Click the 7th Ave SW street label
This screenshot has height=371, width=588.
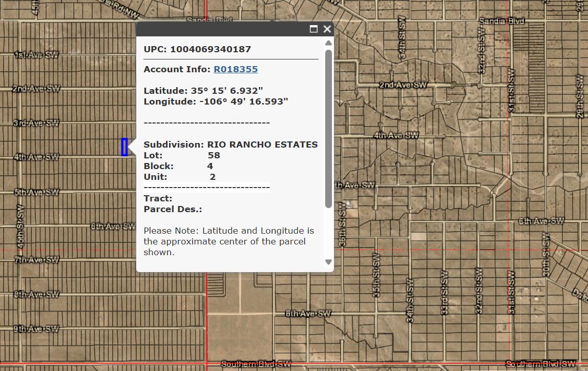pos(36,260)
